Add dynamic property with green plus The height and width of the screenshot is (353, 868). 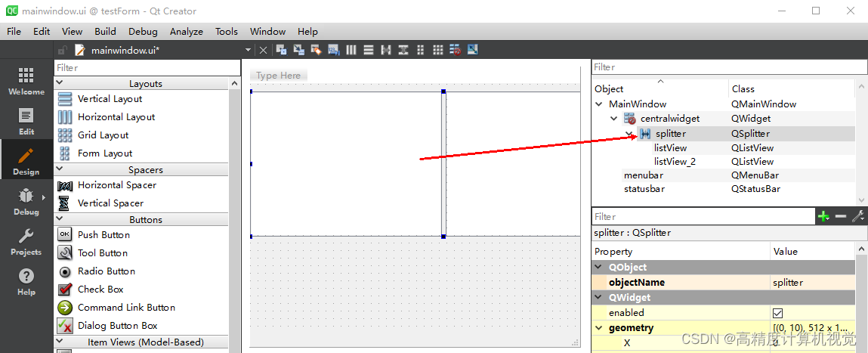pos(823,216)
